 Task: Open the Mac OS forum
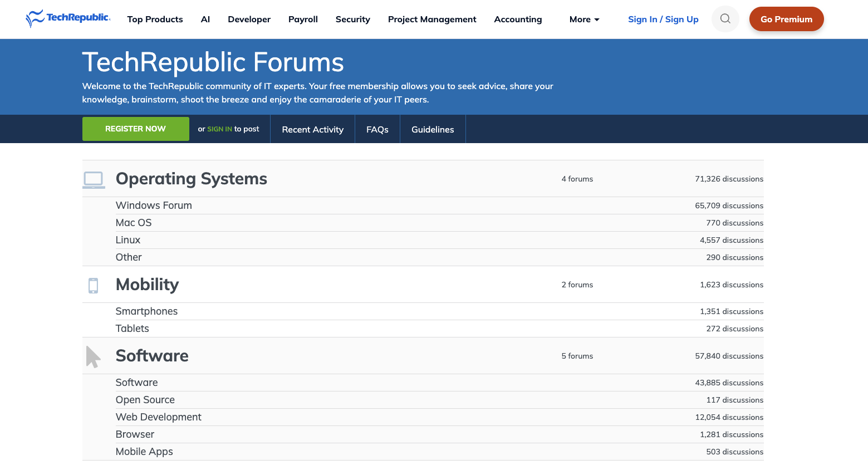[134, 223]
